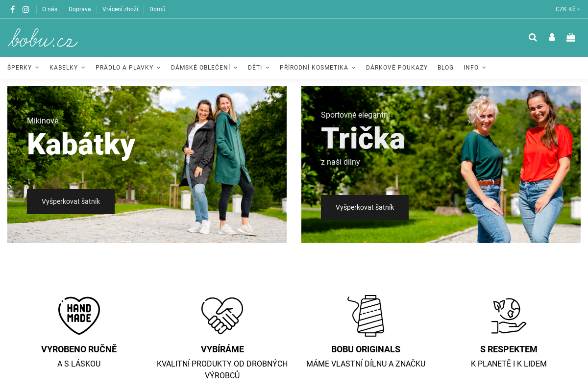The image size is (588, 392).
Task: Open the Instagram profile icon
Action: click(26, 9)
